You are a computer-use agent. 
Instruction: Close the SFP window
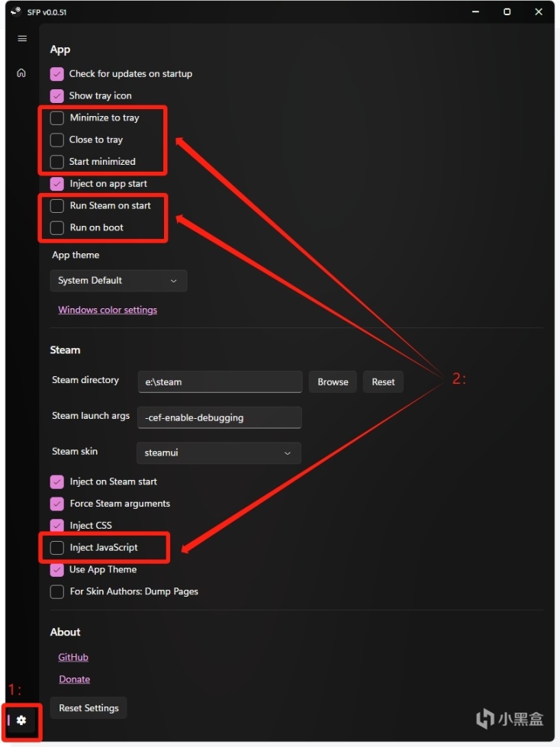pyautogui.click(x=539, y=11)
